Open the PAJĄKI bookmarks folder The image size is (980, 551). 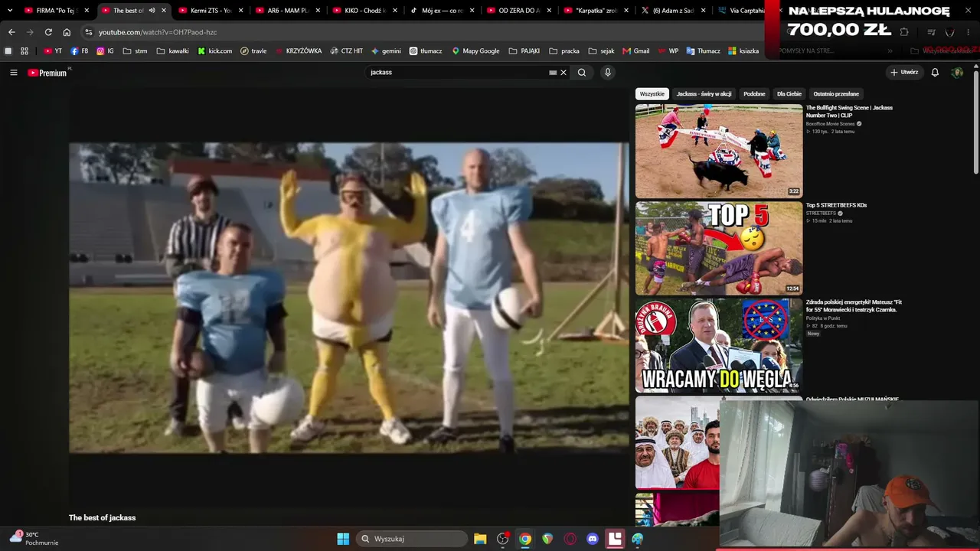(524, 51)
